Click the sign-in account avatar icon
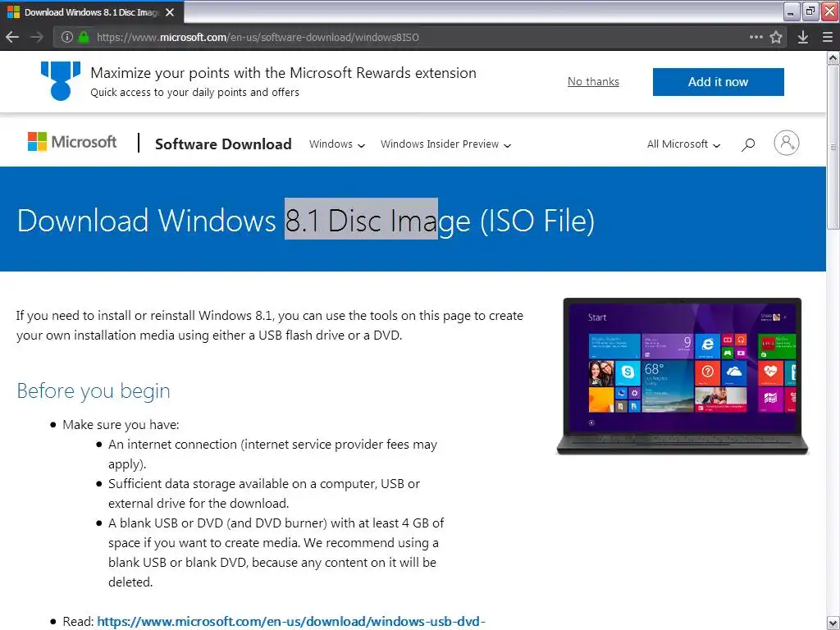This screenshot has height=630, width=840. [787, 143]
